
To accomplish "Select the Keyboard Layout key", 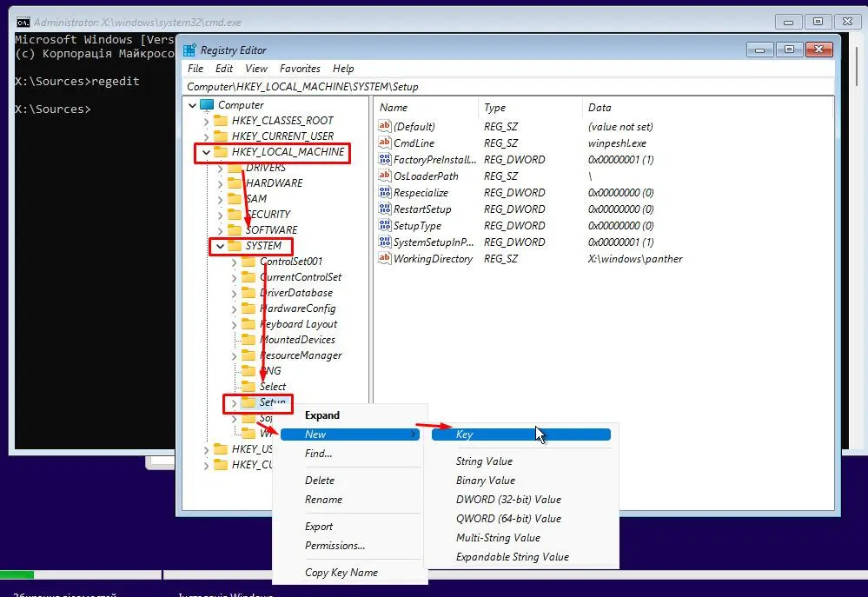I will [x=298, y=324].
